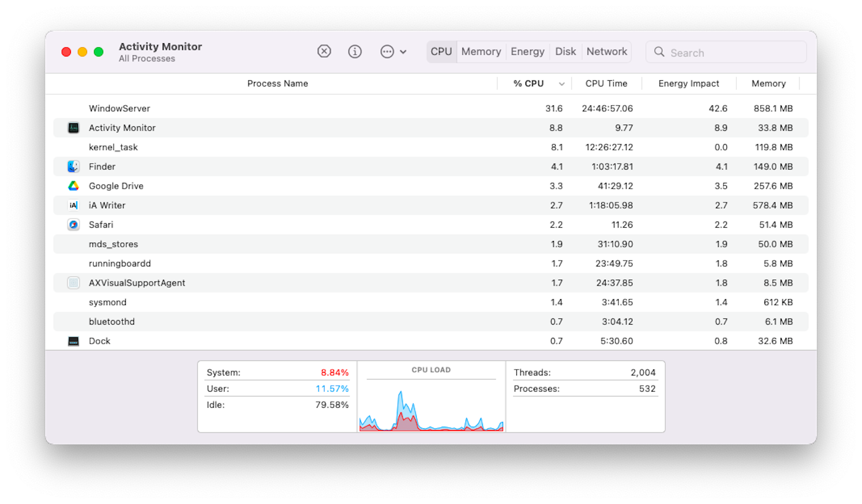Open the Network tab
The height and width of the screenshot is (504, 862).
coord(606,51)
